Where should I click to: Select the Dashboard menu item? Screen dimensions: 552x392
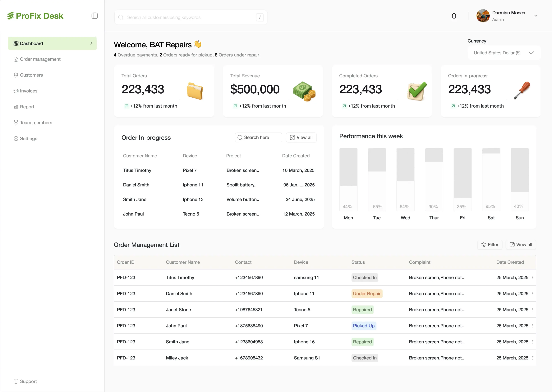(x=31, y=43)
